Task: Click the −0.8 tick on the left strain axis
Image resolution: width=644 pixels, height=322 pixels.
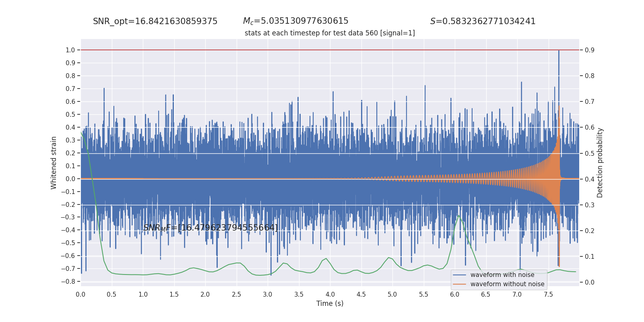Action: 68,281
